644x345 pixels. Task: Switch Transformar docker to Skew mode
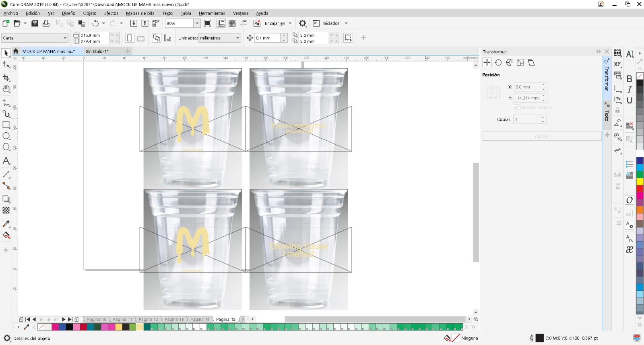click(531, 62)
